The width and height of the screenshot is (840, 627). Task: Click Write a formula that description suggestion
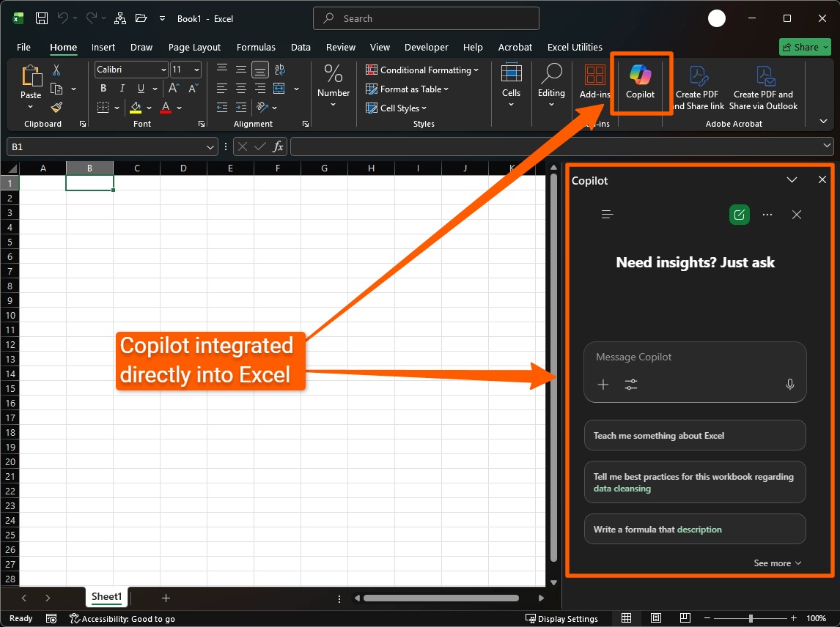pos(695,529)
